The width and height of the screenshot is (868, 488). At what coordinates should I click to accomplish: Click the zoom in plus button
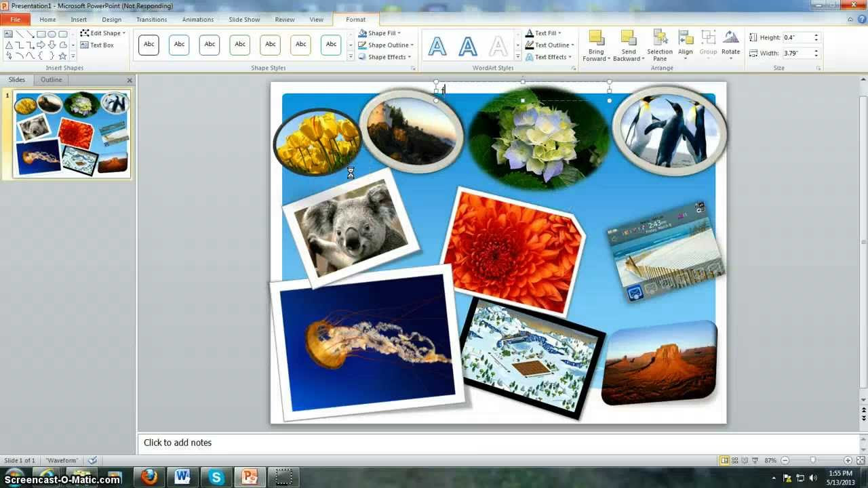[848, 461]
